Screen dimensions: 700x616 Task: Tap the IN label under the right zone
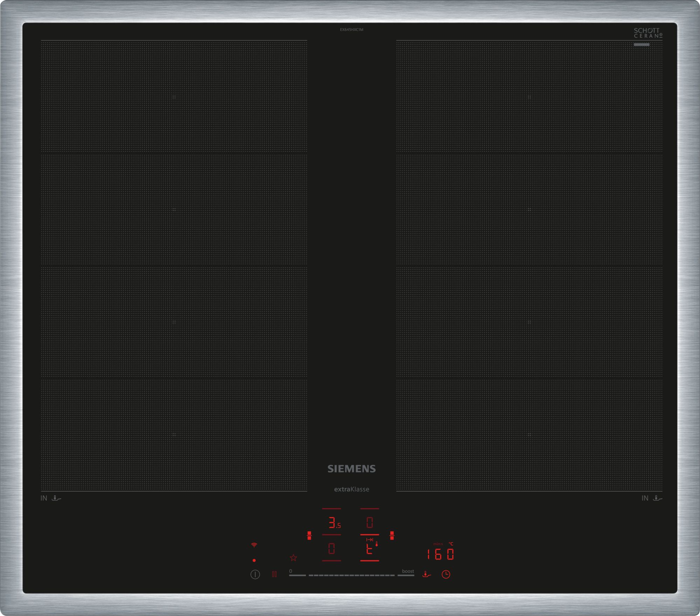pyautogui.click(x=645, y=498)
